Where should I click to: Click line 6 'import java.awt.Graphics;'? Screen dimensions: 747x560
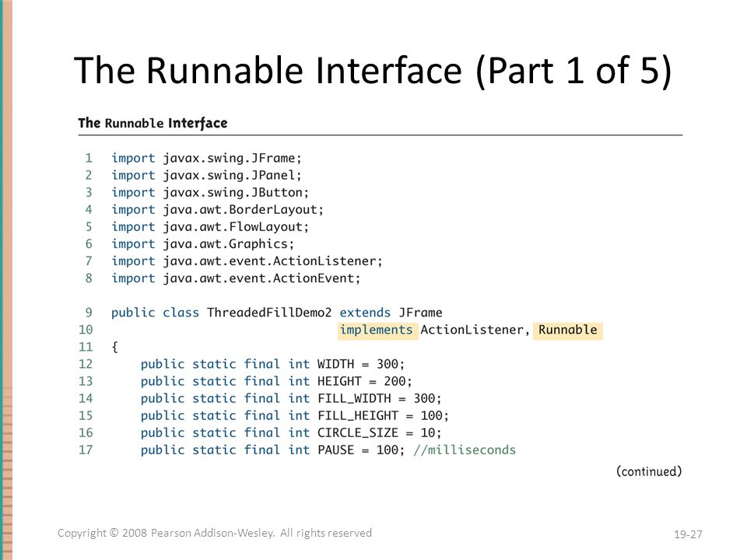point(202,243)
